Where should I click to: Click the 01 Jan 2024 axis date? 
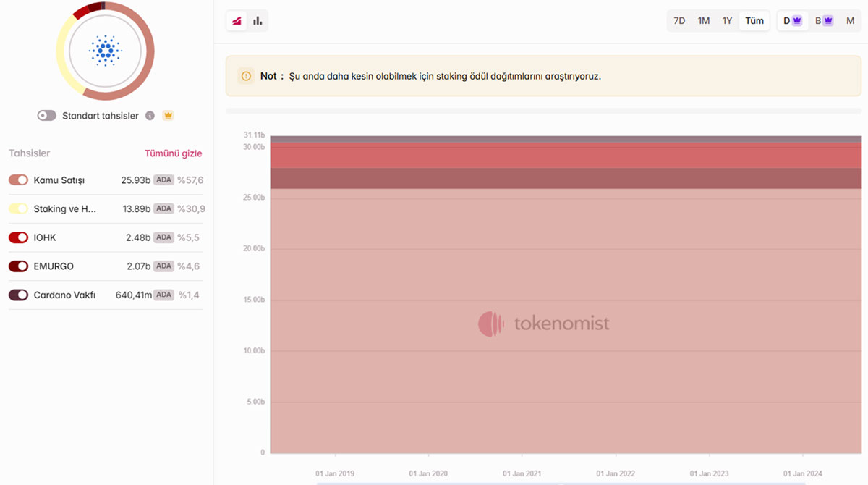(803, 473)
